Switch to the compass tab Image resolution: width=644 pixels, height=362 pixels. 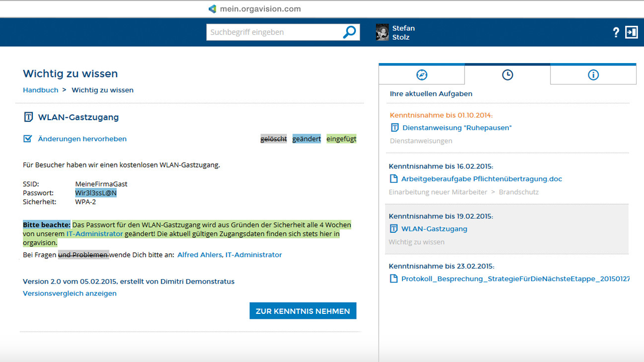421,74
